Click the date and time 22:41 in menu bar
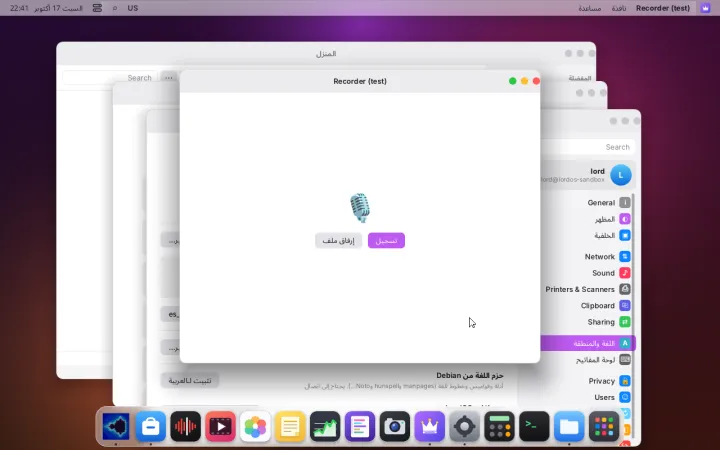Image resolution: width=720 pixels, height=450 pixels. tap(46, 8)
